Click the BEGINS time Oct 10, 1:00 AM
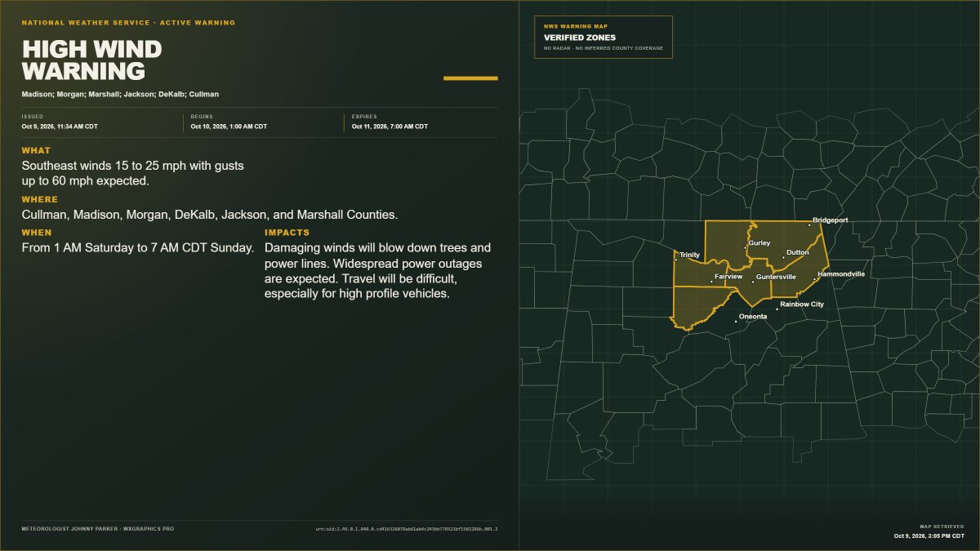 pos(229,127)
